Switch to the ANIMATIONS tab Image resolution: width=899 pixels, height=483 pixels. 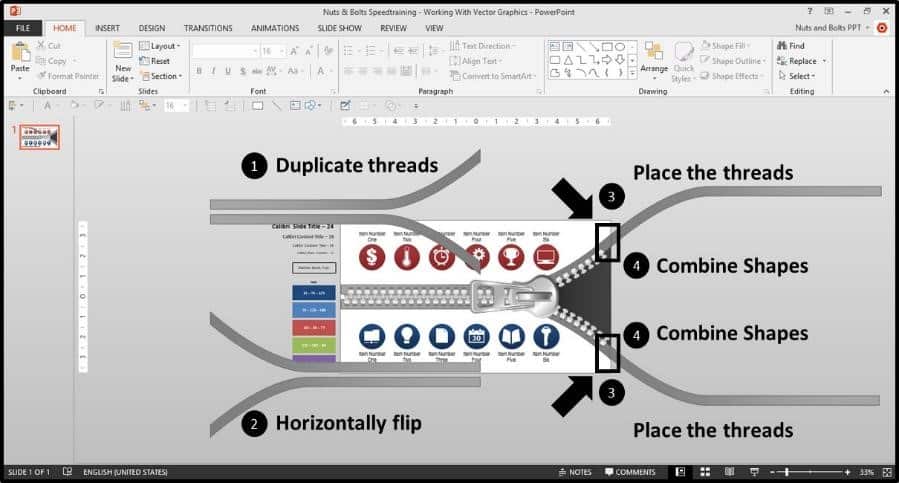(x=275, y=28)
